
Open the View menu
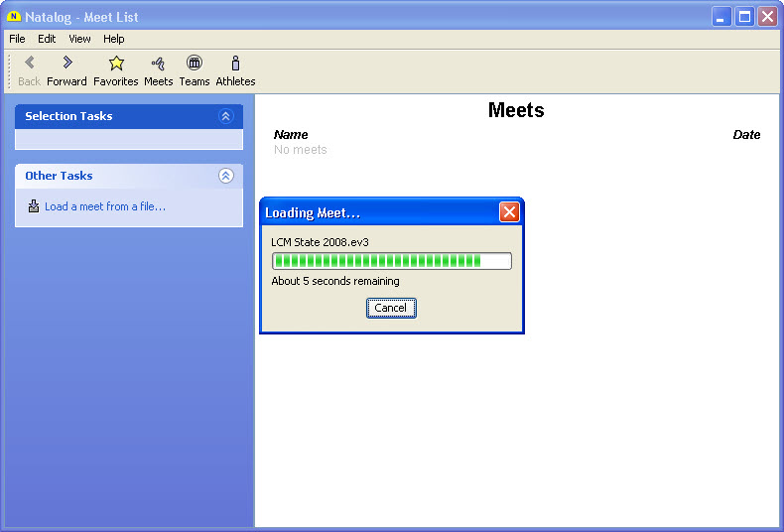point(79,39)
